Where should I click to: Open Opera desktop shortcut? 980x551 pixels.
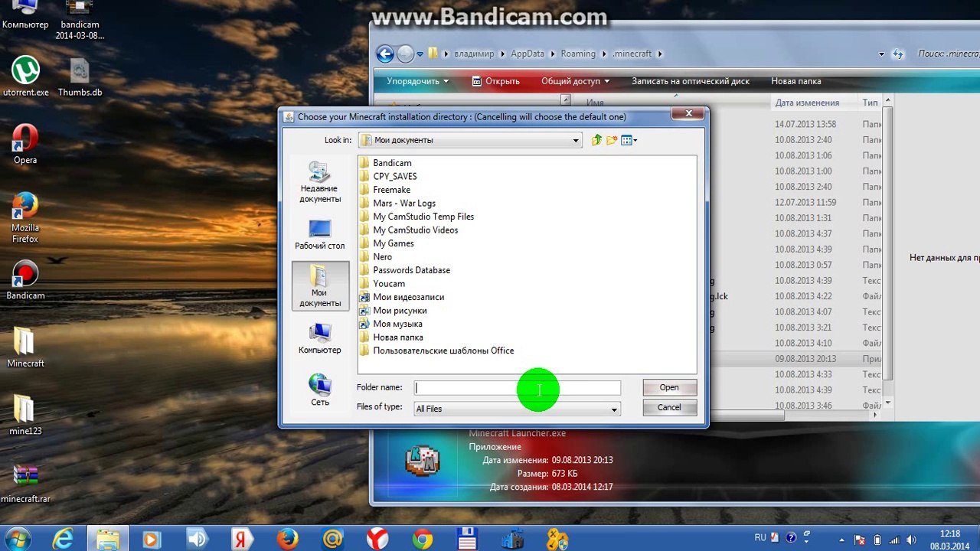click(25, 145)
